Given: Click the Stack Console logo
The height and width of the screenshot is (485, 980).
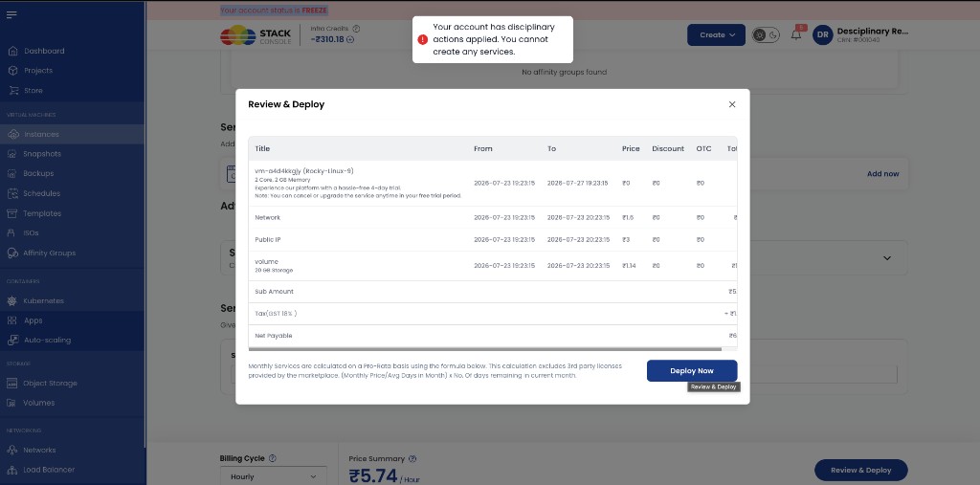Looking at the screenshot, I should click(x=256, y=35).
